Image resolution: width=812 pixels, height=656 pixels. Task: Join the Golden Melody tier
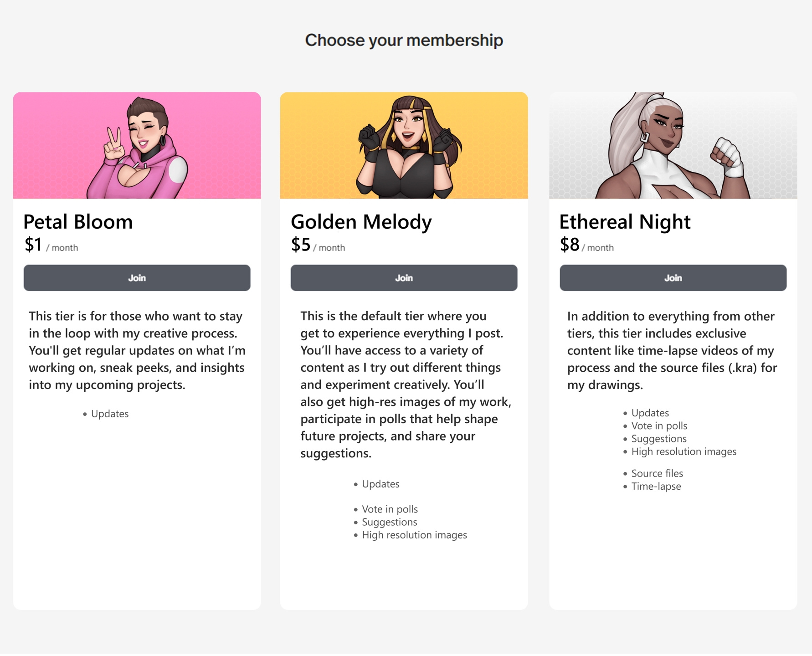coord(404,278)
